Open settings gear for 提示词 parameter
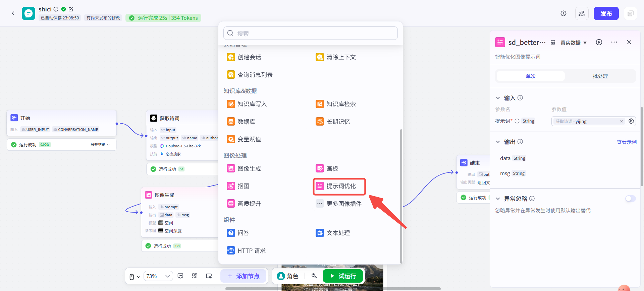This screenshot has width=644, height=291. pos(631,121)
